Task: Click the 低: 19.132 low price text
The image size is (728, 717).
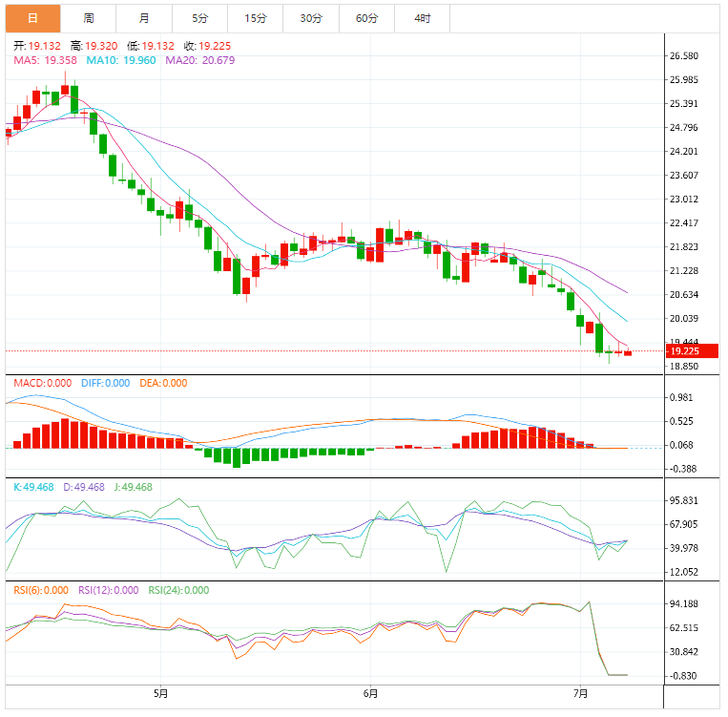Action: tap(151, 46)
